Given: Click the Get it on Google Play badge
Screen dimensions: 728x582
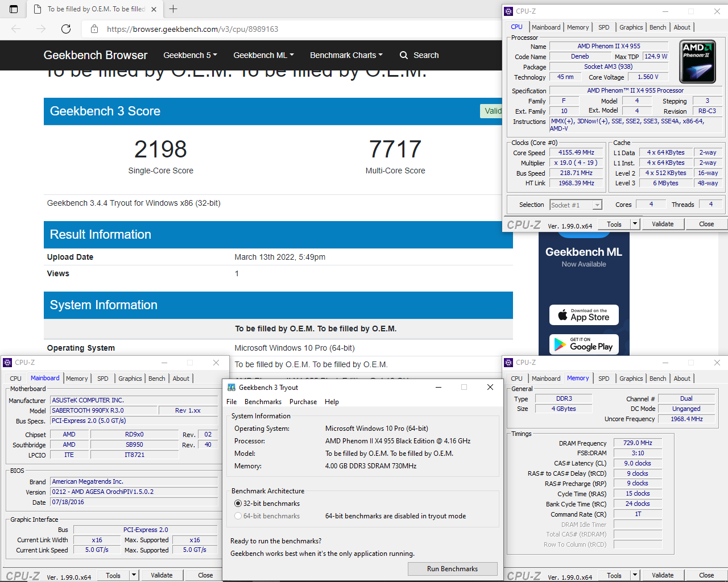Looking at the screenshot, I should [584, 344].
